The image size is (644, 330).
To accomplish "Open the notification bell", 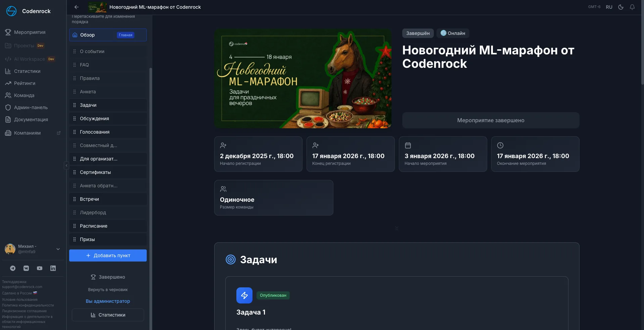I will point(633,7).
